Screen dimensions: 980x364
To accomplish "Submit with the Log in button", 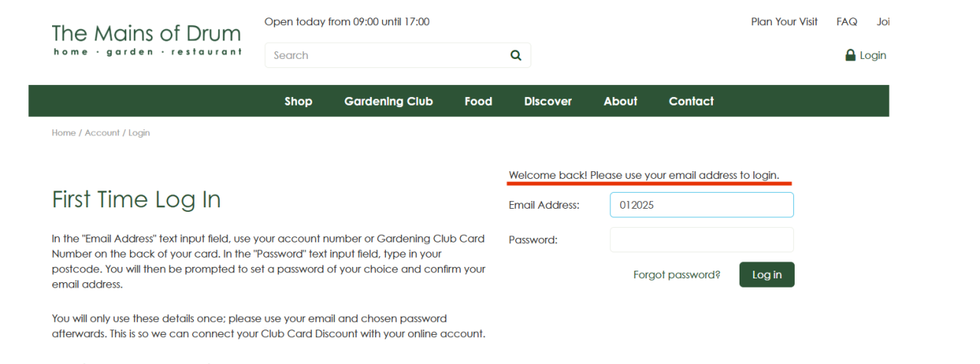I will click(766, 275).
